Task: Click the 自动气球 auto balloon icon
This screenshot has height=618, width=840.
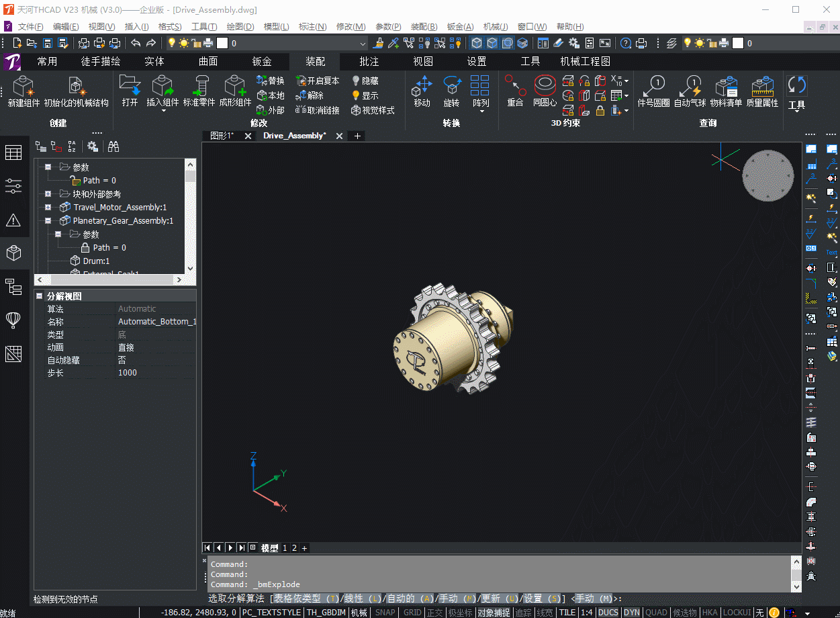Action: (x=690, y=91)
